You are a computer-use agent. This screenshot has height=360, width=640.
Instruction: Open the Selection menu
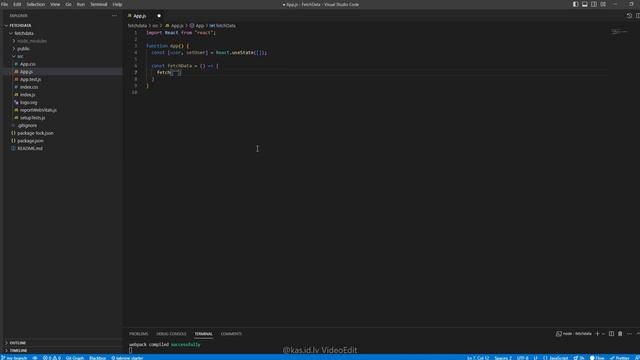(x=36, y=4)
